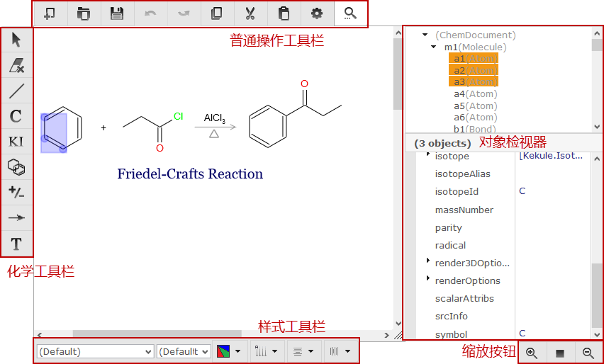This screenshot has height=364, width=604.
Task: Click the zoom in magnifier button
Action: coord(532,353)
